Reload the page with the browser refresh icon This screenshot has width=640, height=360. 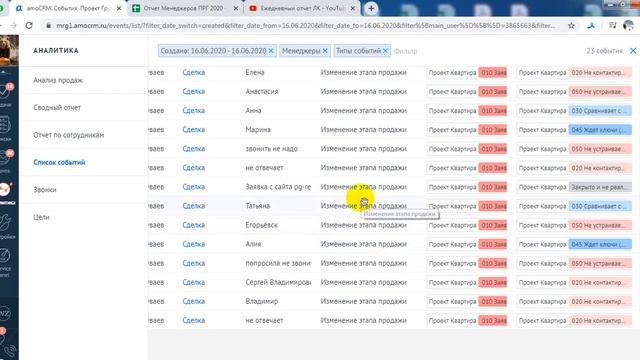click(29, 25)
